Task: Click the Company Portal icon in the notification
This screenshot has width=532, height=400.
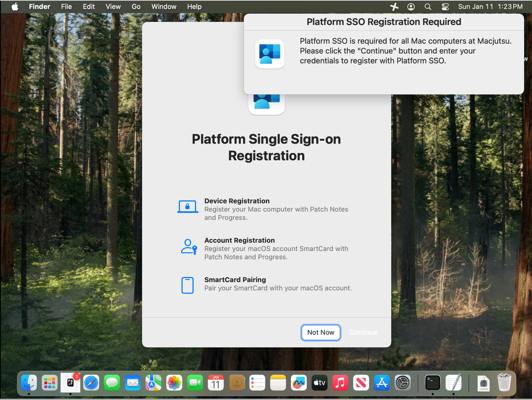Action: click(x=269, y=54)
